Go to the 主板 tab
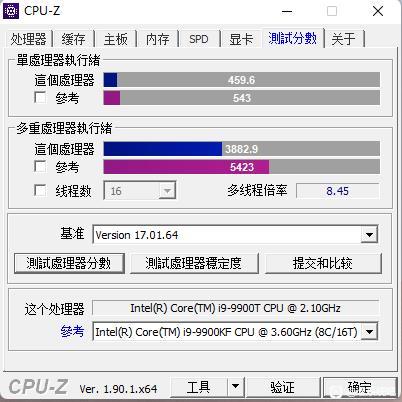Screen dimensions: 402x402 (116, 39)
